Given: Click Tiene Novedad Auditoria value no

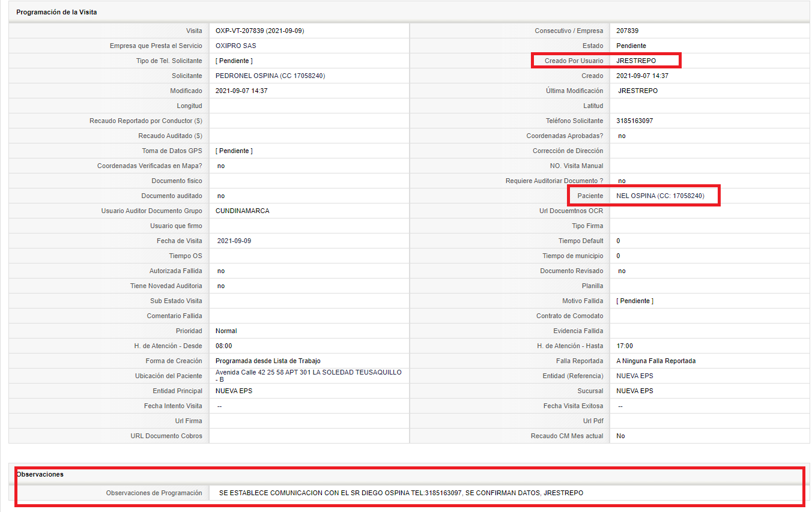Looking at the screenshot, I should pyautogui.click(x=221, y=286).
